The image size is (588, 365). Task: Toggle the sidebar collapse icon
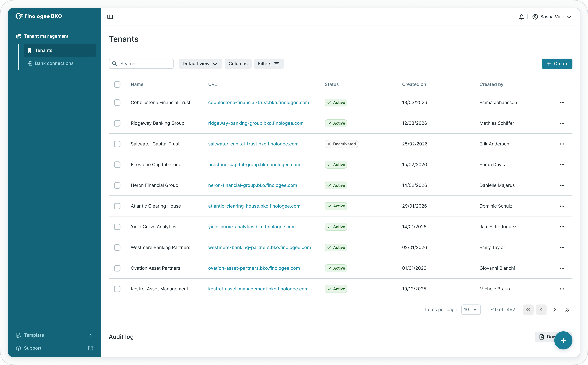coord(110,17)
